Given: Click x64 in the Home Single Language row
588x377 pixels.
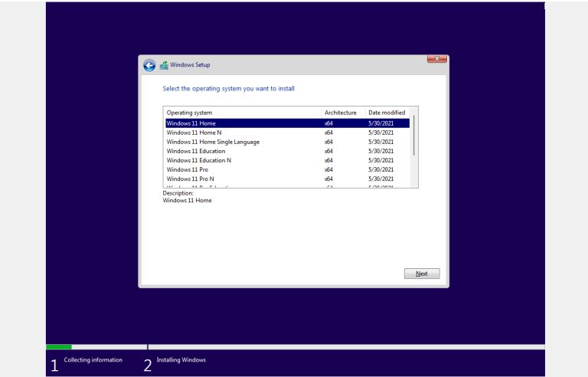Looking at the screenshot, I should [x=328, y=142].
